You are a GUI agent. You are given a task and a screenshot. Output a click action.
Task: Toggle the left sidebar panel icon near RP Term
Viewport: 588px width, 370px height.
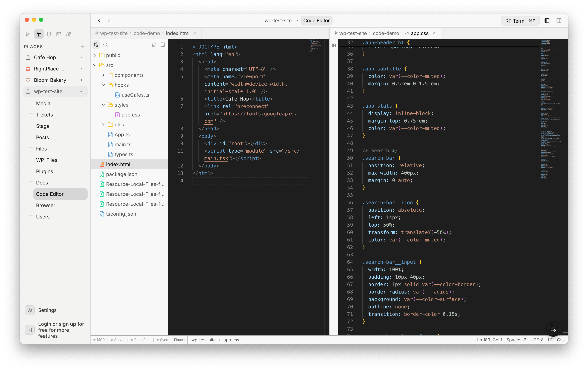[547, 21]
